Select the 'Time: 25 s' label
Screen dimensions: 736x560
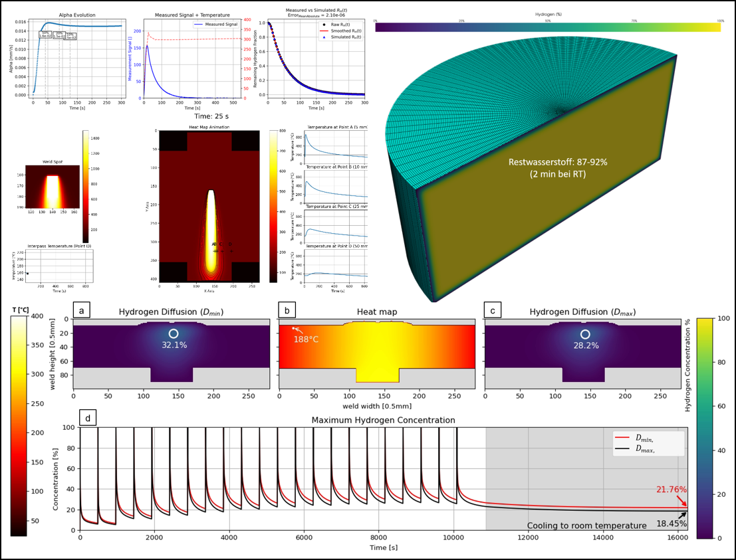[x=211, y=116]
